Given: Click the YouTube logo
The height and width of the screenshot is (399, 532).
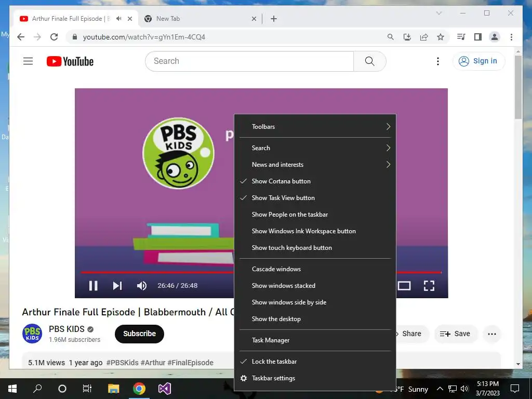Looking at the screenshot, I should click(x=70, y=61).
